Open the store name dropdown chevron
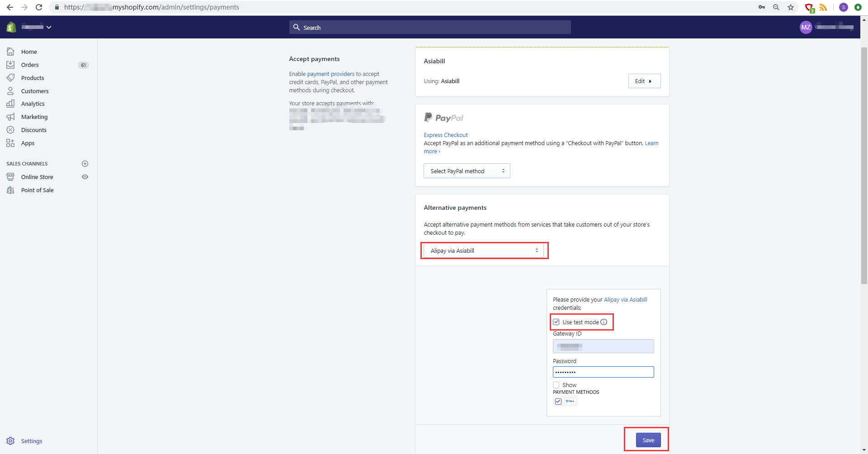868x454 pixels. coord(49,27)
